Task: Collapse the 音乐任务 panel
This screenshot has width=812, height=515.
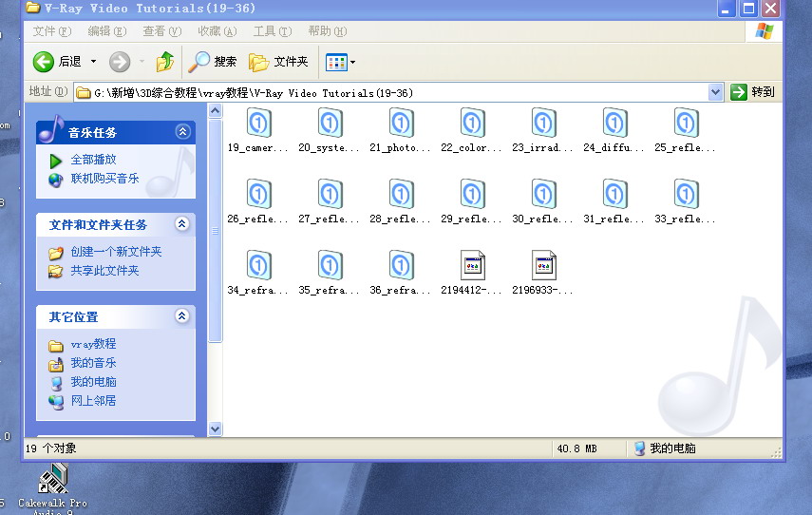Action: (x=182, y=132)
